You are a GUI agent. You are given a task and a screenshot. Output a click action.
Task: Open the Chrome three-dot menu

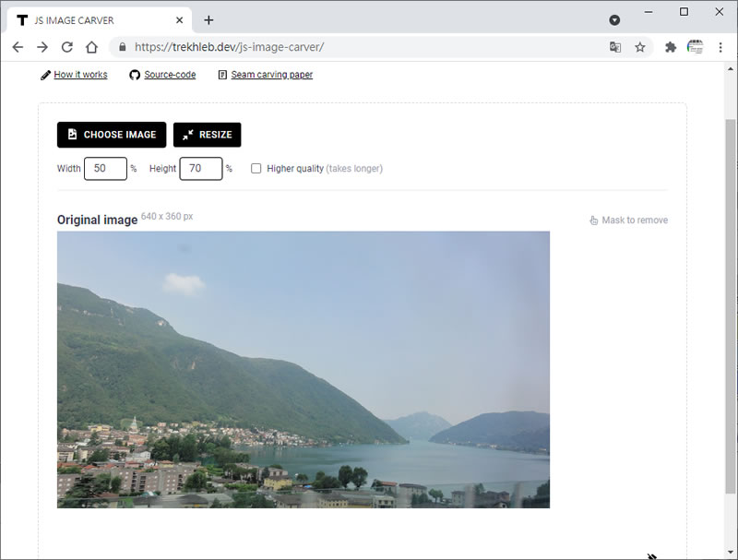pyautogui.click(x=720, y=47)
